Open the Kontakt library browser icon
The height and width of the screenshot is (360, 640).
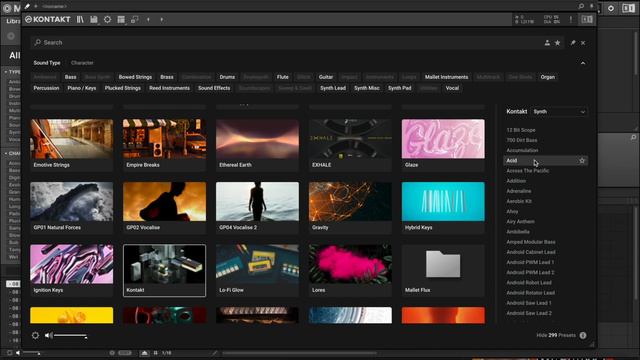click(80, 19)
